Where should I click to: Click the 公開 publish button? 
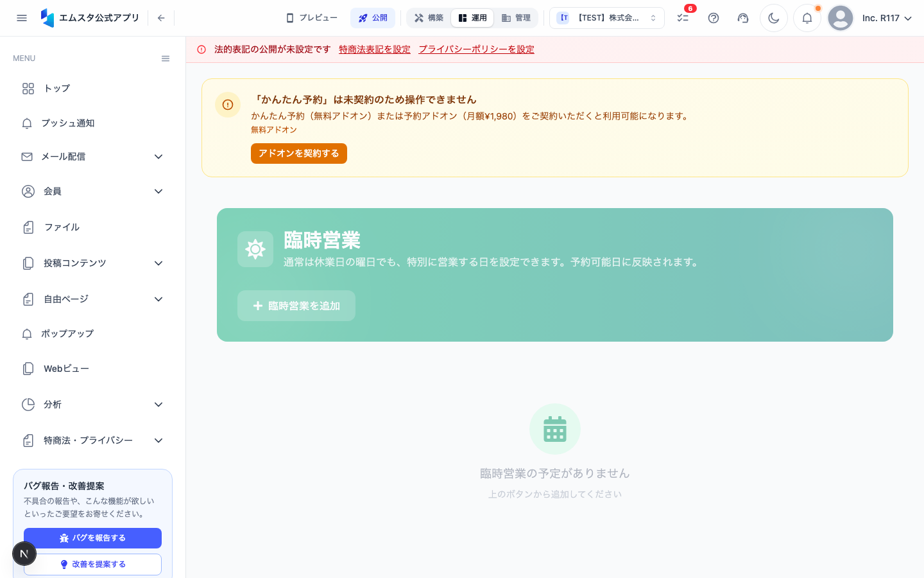(x=373, y=18)
